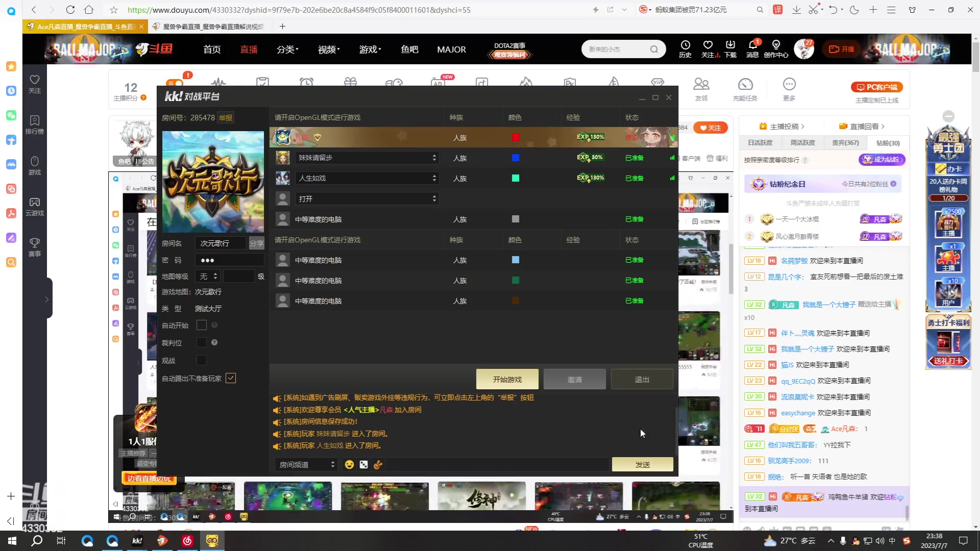Open the creator center lightbulb icon
980x551 pixels.
coord(776,49)
